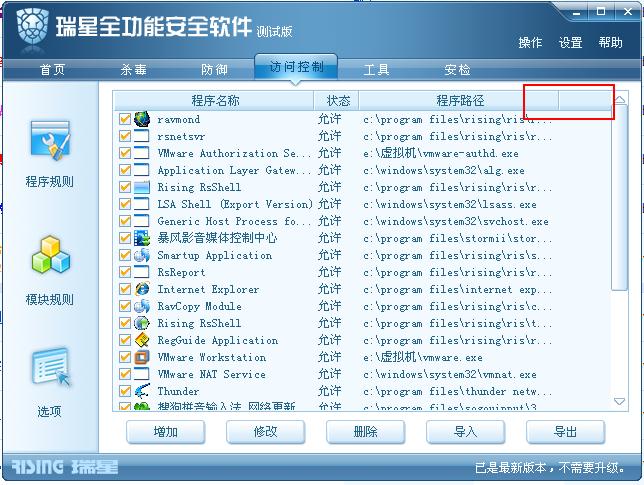The width and height of the screenshot is (644, 485).
Task: Click RsReport window icon
Action: [x=142, y=272]
